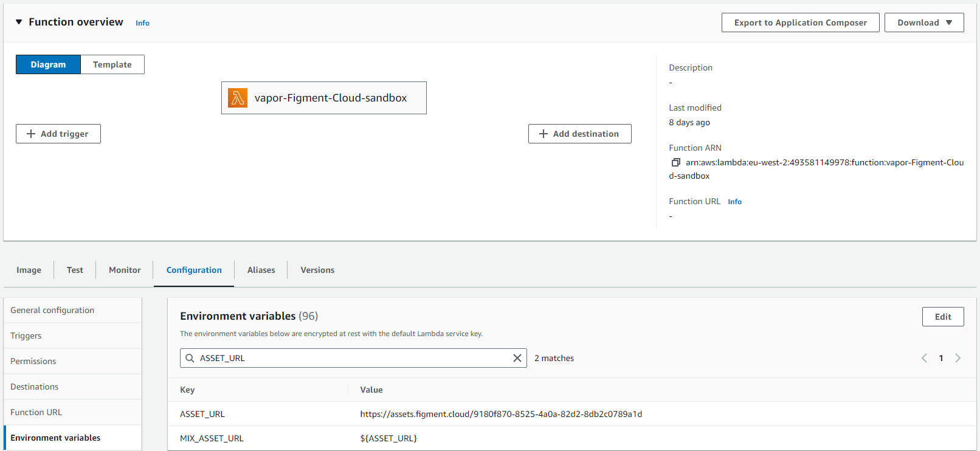Open the Download dropdown menu
980x451 pixels.
923,22
